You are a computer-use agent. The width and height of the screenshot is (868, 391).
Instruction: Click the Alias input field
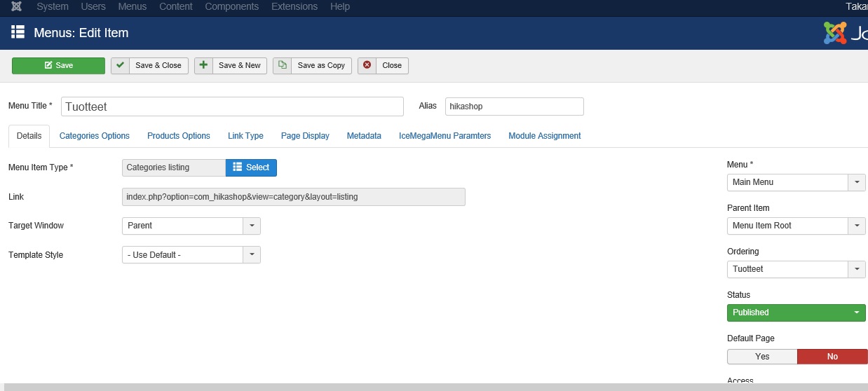point(515,107)
